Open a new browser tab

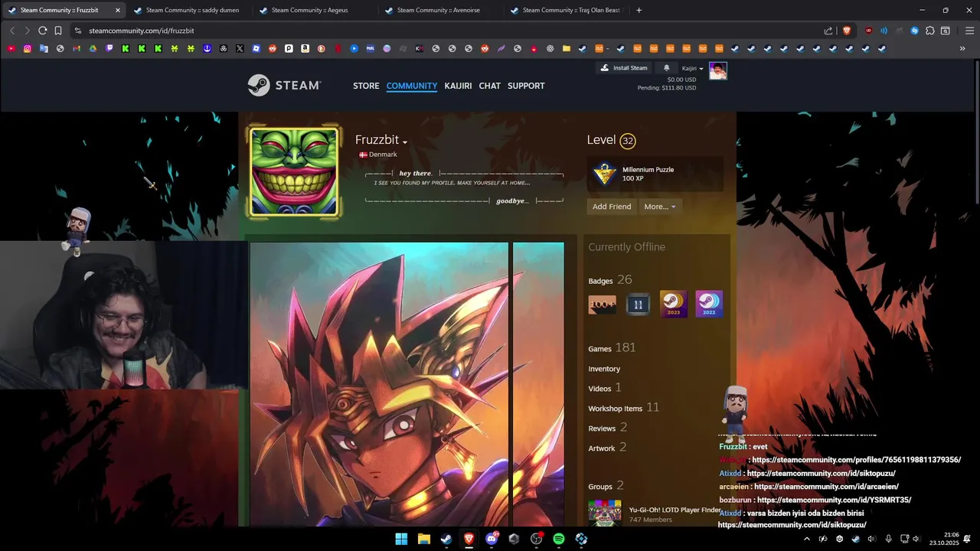639,10
